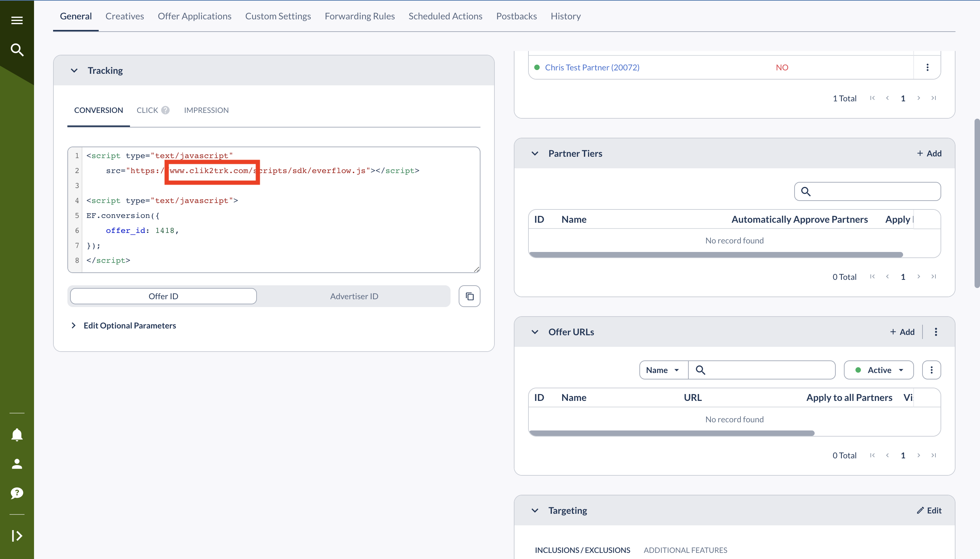Viewport: 980px width, 559px height.
Task: Open Chris Test Partner (20072) link
Action: point(592,67)
